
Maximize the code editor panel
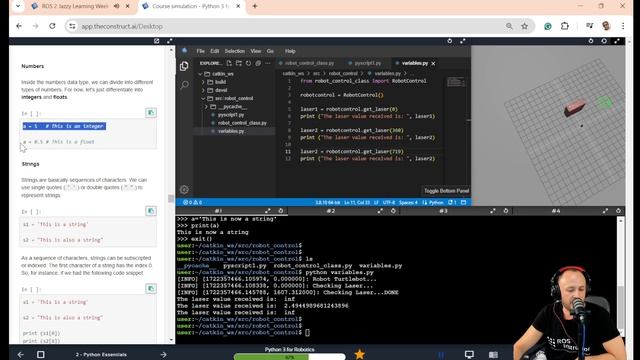[463, 41]
